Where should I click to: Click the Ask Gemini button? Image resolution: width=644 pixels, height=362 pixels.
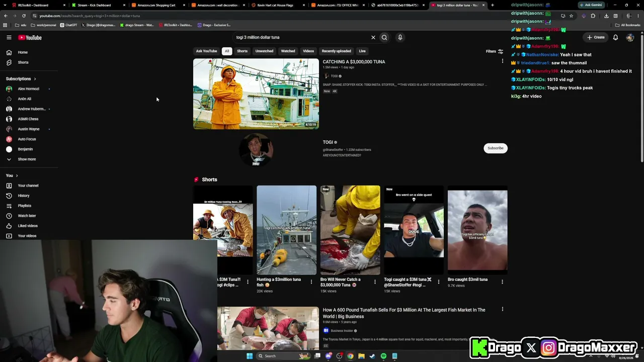[591, 5]
